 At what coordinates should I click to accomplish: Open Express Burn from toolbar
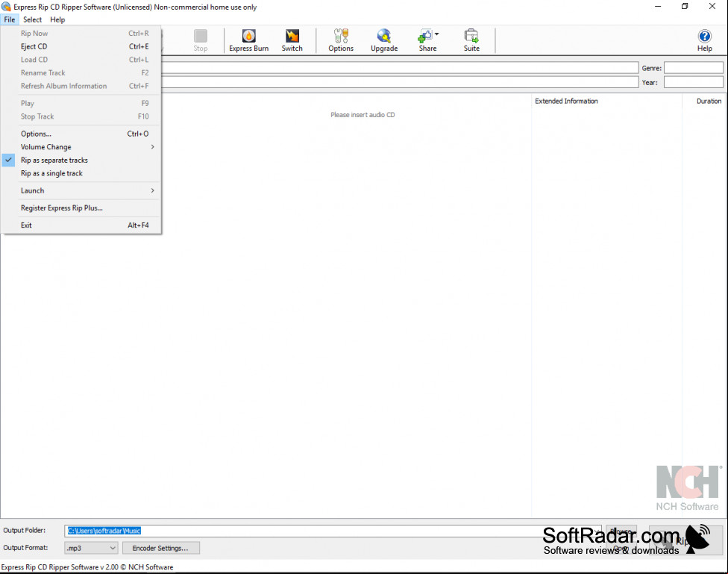tap(248, 40)
